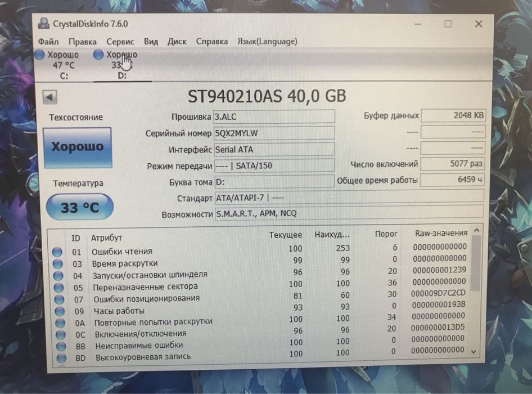This screenshot has height=394, width=532.
Task: Click the scroll up arrow of attribute list
Action: (x=476, y=231)
